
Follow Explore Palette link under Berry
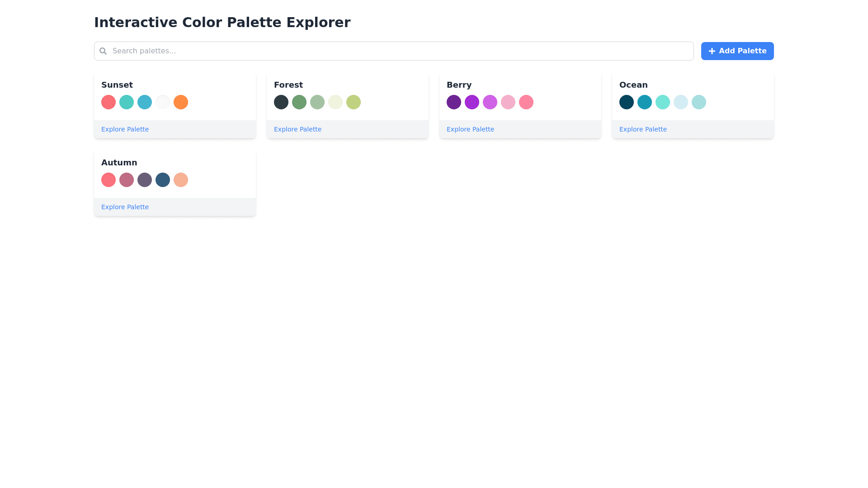click(x=470, y=129)
